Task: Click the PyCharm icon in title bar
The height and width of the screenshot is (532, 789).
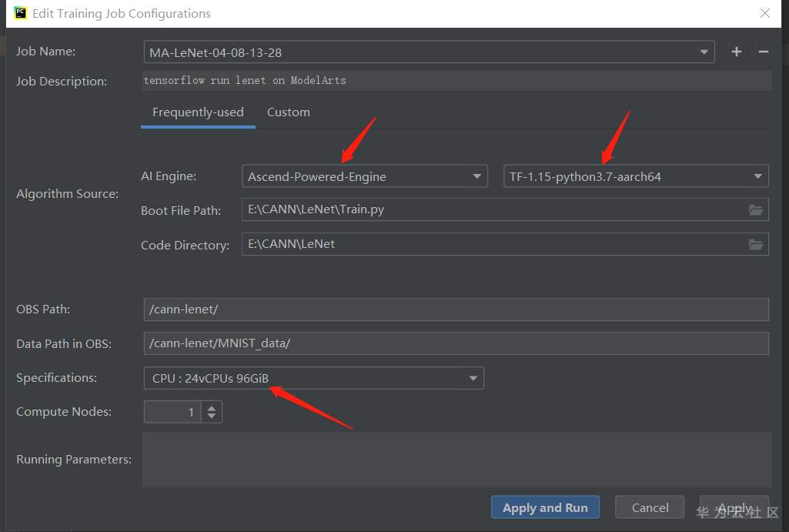Action: [x=20, y=13]
